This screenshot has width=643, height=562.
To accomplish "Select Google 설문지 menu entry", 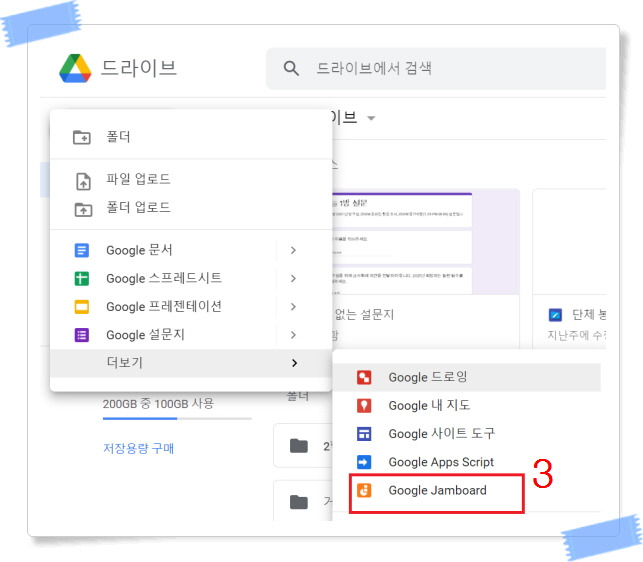I will [x=190, y=335].
